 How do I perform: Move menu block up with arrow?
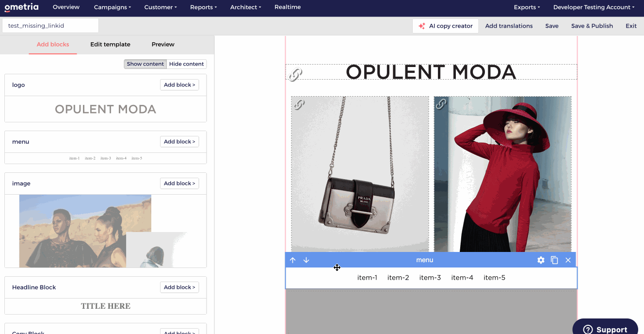coord(292,260)
